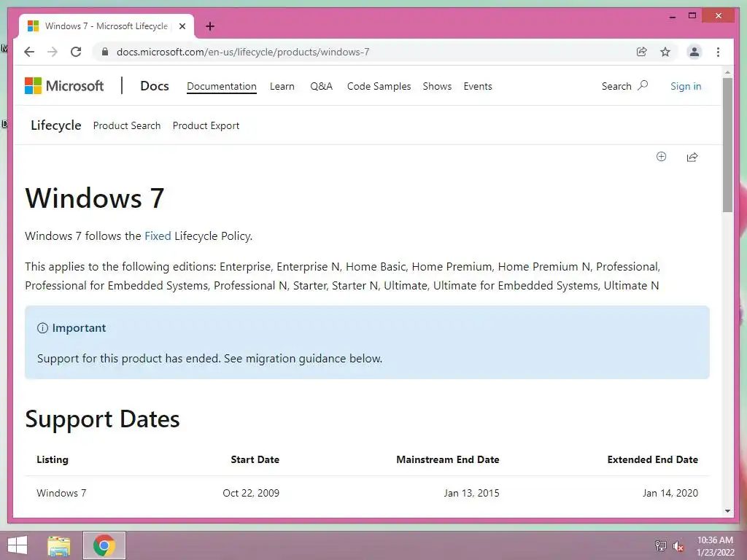Open the Chrome profile avatar

[x=694, y=52]
